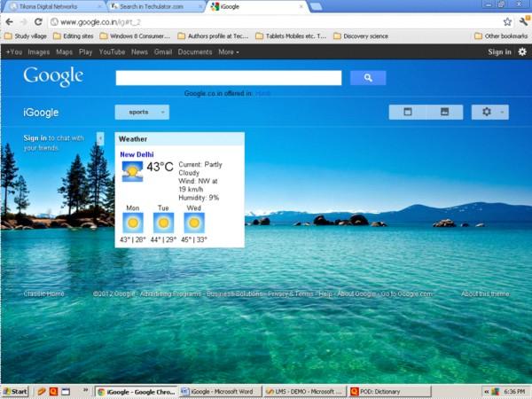
Task: Click show desktop quick launch icon
Action: tap(66, 392)
